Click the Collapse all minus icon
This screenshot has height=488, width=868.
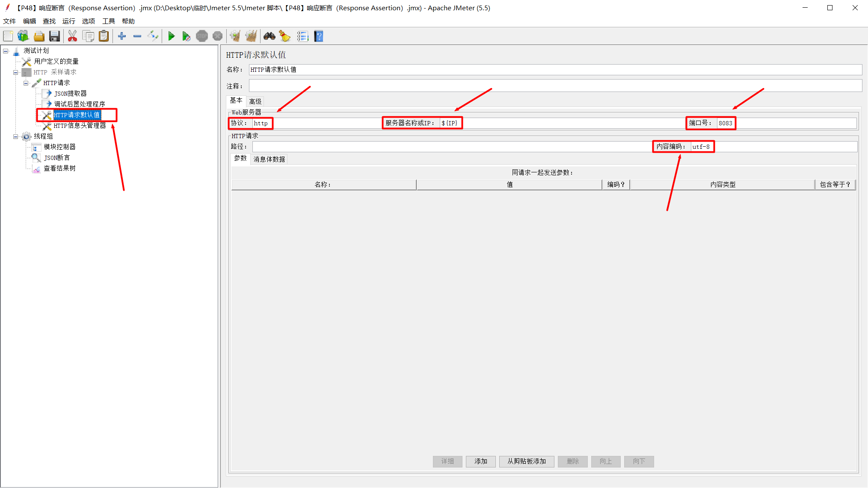137,36
